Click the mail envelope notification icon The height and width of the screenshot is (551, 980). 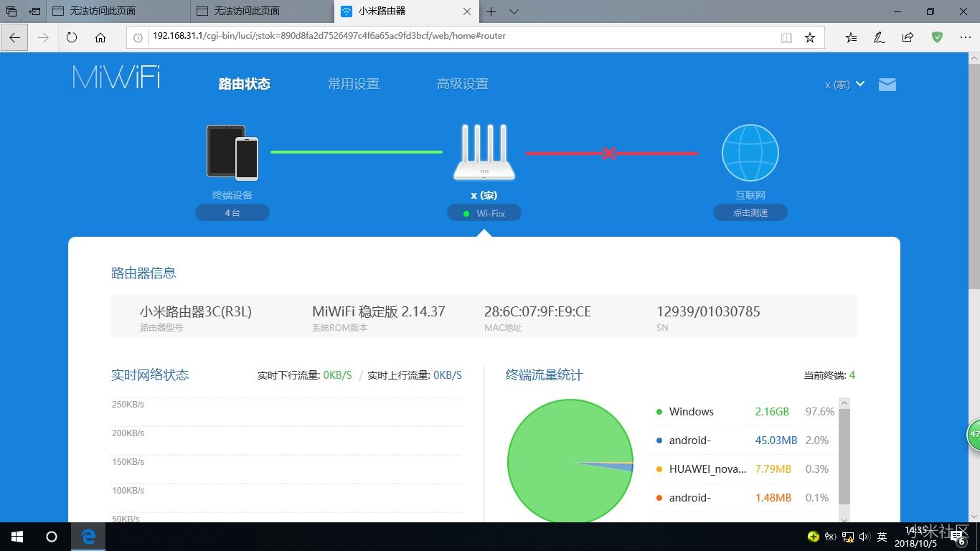(887, 85)
